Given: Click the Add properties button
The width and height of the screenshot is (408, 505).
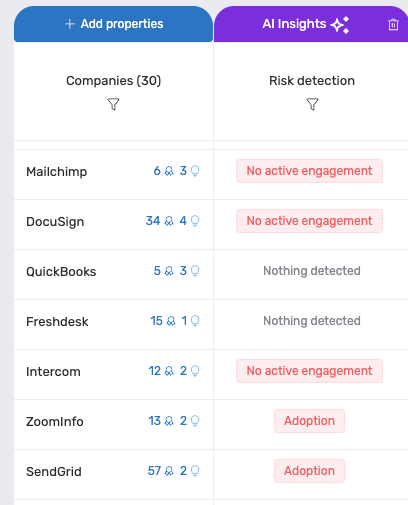Looking at the screenshot, I should point(113,24).
